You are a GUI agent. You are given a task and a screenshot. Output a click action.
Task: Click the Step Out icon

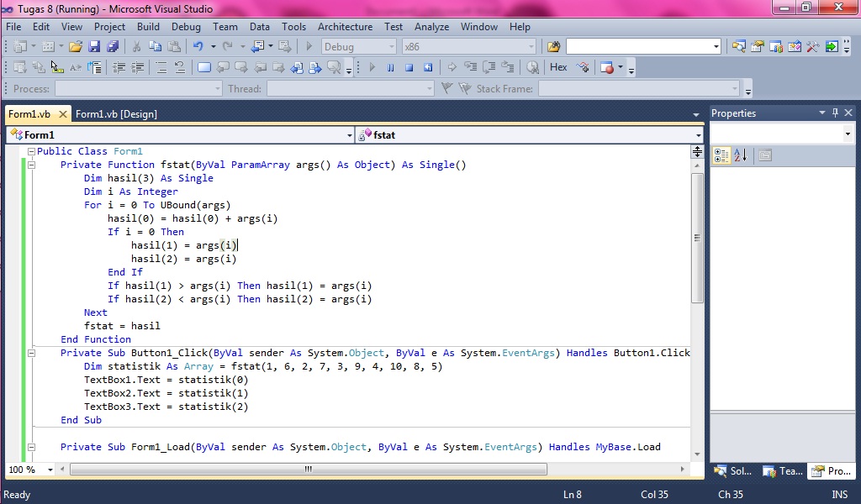click(508, 67)
